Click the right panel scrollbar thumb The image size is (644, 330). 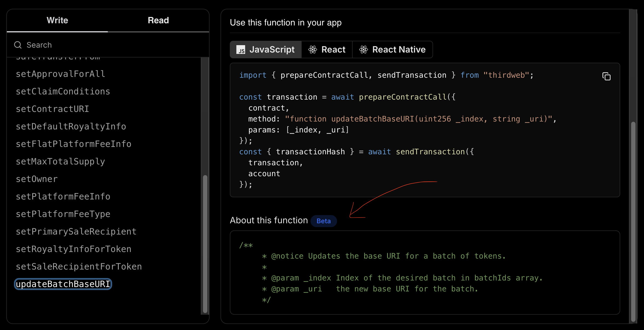(x=633, y=222)
